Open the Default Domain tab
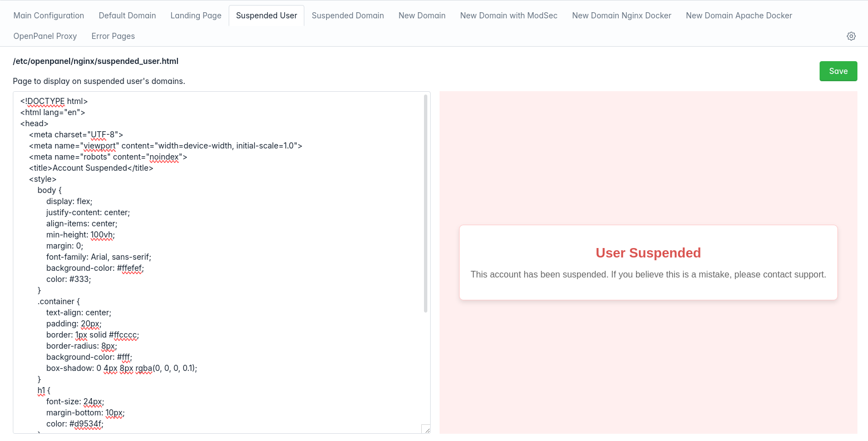This screenshot has width=868, height=441. click(x=127, y=16)
